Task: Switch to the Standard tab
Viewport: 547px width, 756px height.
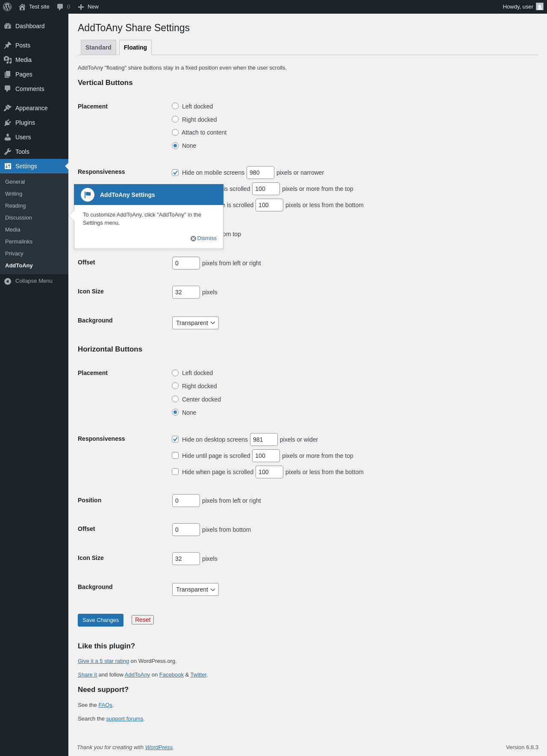Action: click(x=98, y=47)
